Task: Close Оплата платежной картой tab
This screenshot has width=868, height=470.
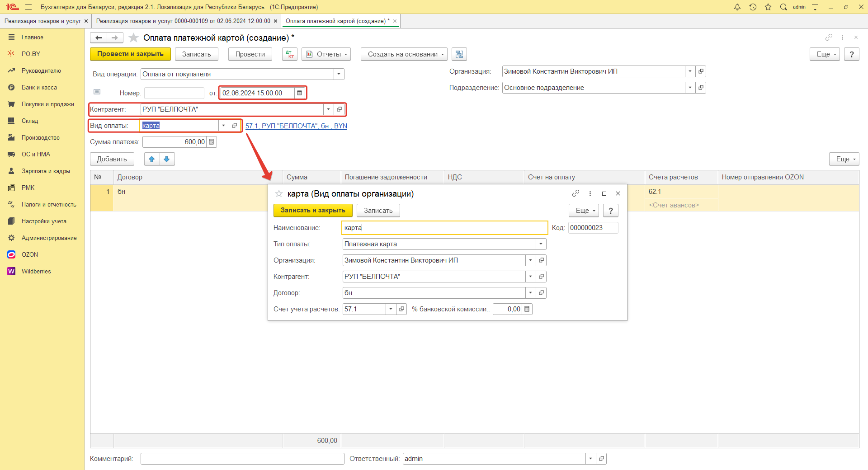Action: coord(395,21)
